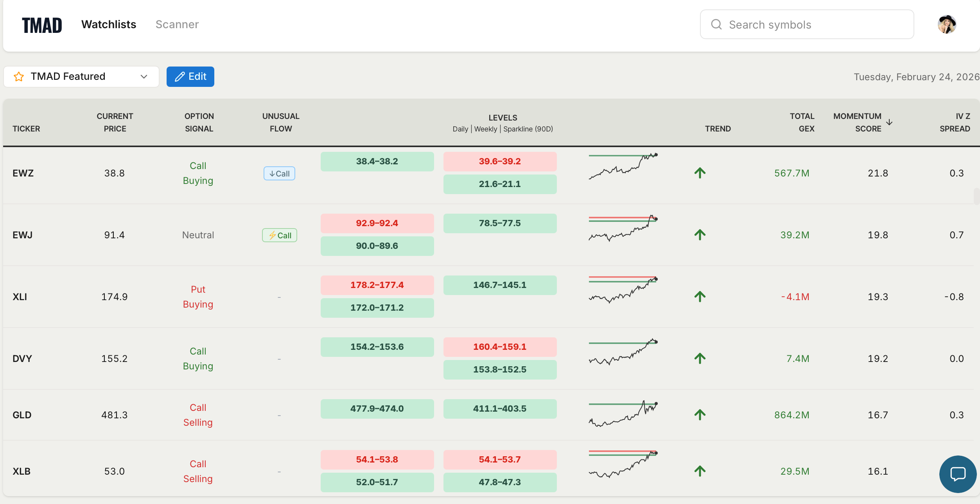Screen dimensions: 980x504
Task: Click the Momentum Score sort arrow
Action: pos(889,122)
